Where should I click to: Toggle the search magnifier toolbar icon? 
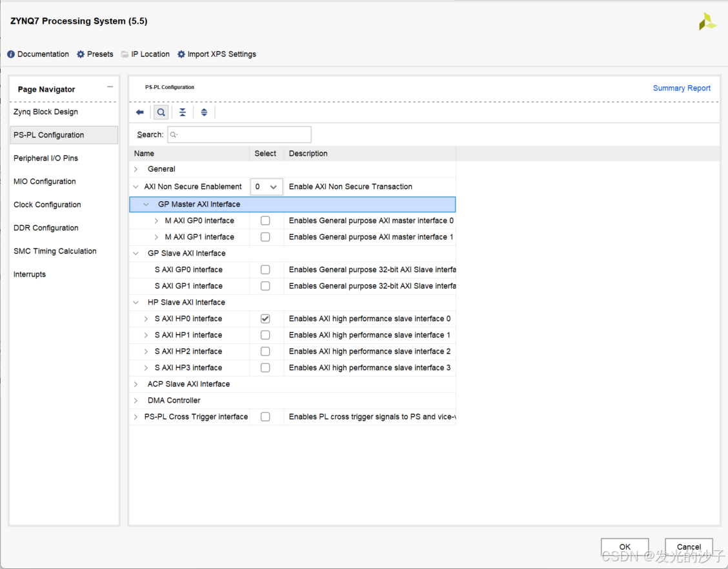[161, 112]
